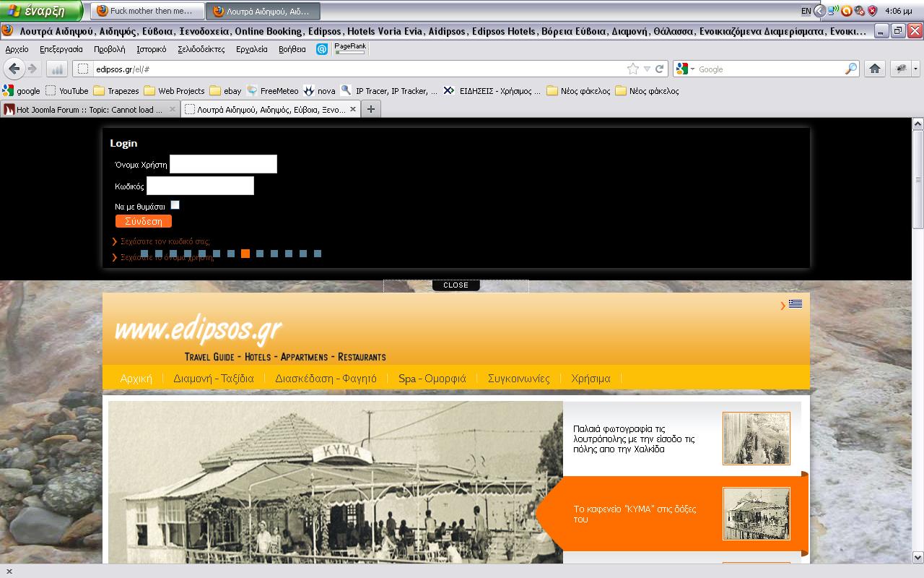This screenshot has width=924, height=578.
Task: Open the Web Projects bookmark folder
Action: 174,90
